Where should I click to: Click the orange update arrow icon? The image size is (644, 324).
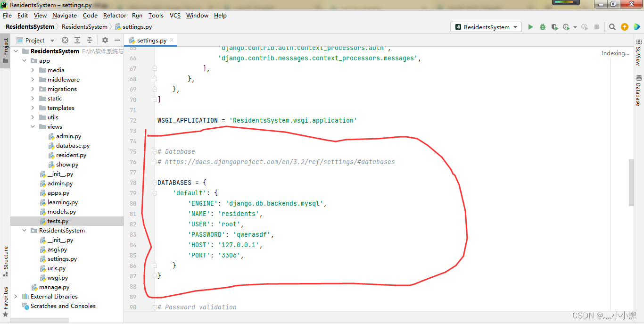coord(625,27)
